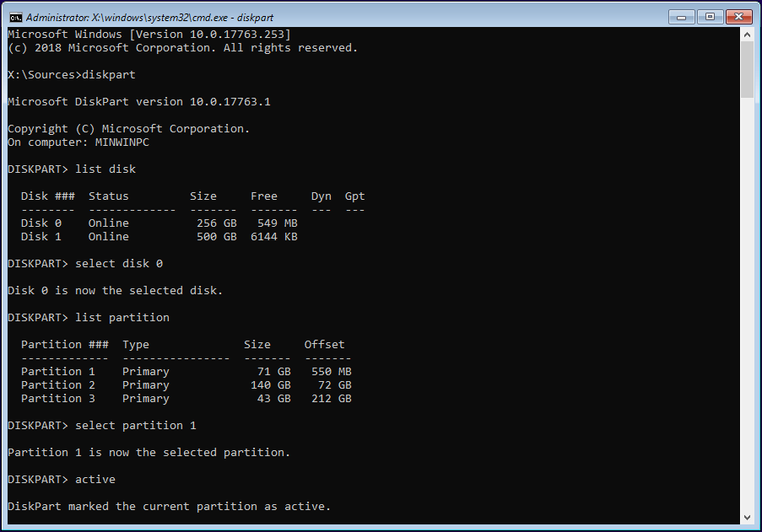Click the title bar text showing diskpart
This screenshot has height=532, width=762.
pos(152,16)
